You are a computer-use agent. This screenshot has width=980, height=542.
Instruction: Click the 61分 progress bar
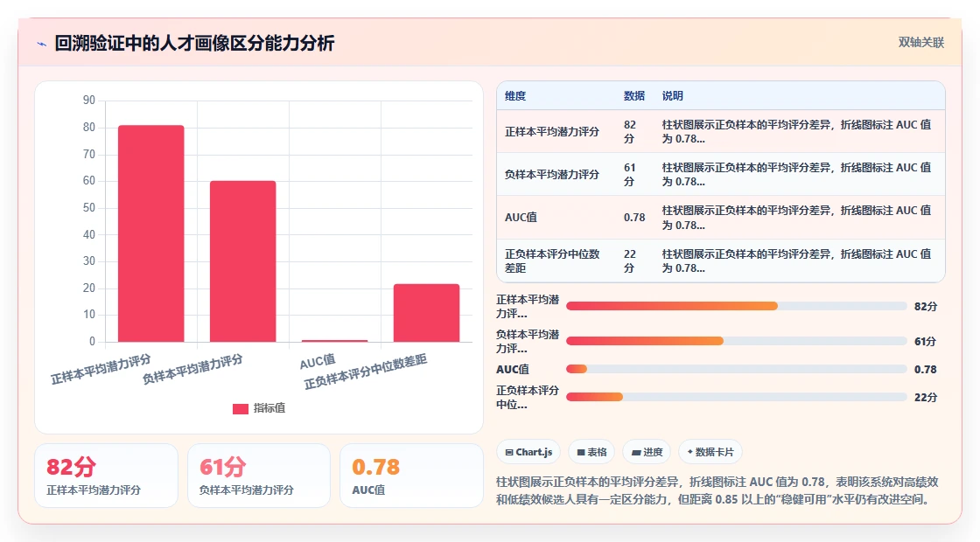(736, 341)
